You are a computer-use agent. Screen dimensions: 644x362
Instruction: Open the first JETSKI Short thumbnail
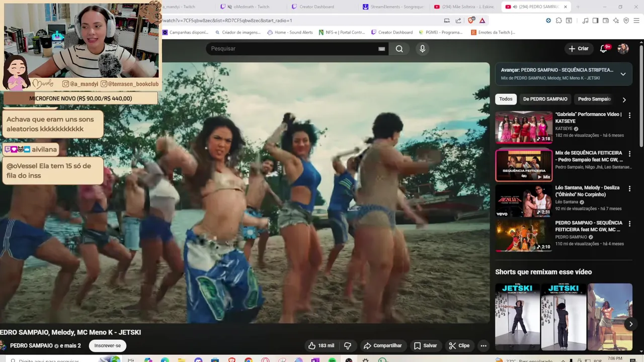point(517,317)
